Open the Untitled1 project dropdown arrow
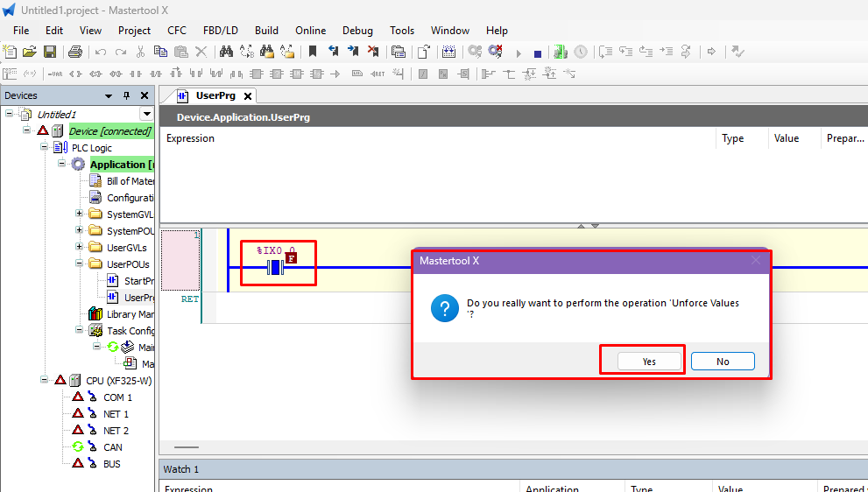This screenshot has height=492, width=868. pos(146,114)
